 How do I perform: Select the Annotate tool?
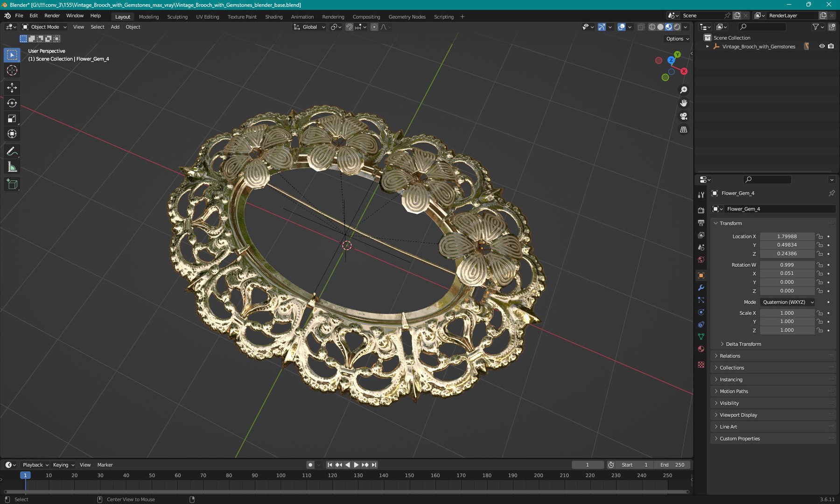12,152
